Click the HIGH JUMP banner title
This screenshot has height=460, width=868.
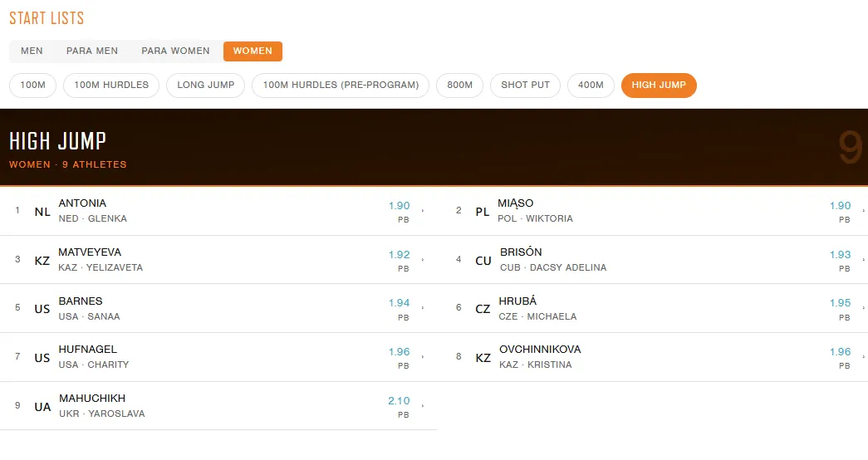(57, 141)
